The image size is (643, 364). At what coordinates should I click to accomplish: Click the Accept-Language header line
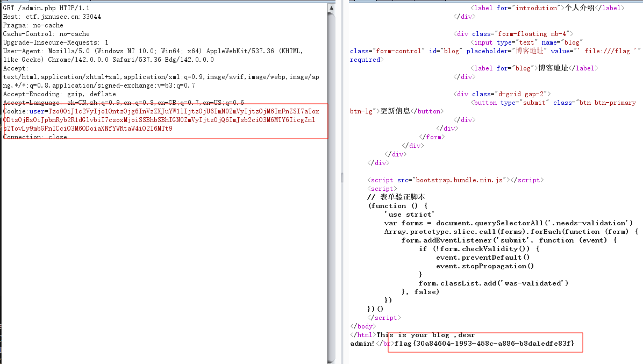coord(123,103)
